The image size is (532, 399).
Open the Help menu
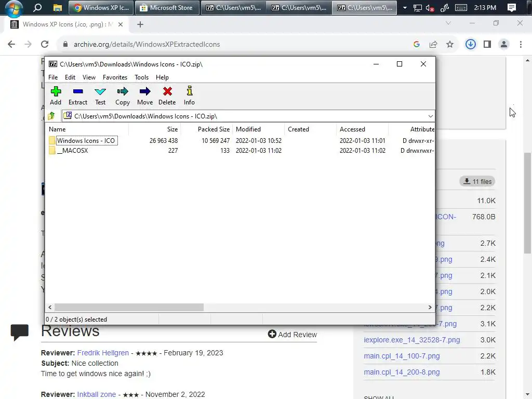tap(162, 77)
